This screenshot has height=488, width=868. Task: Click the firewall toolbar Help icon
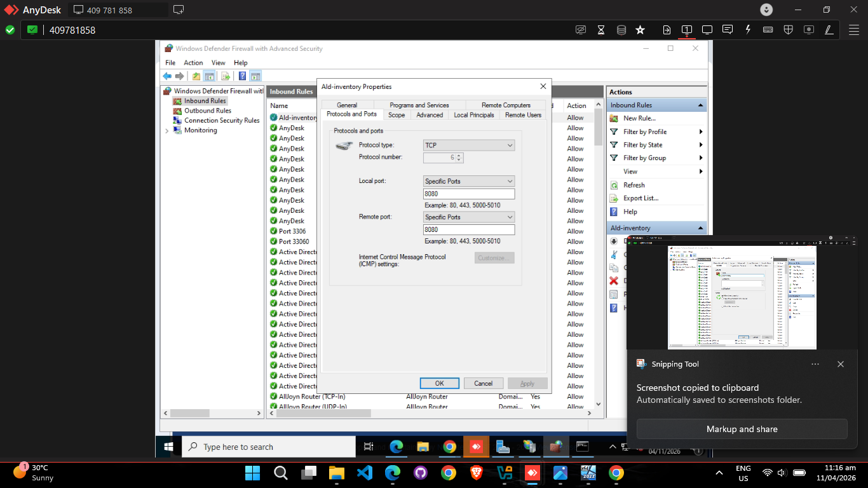click(x=242, y=76)
